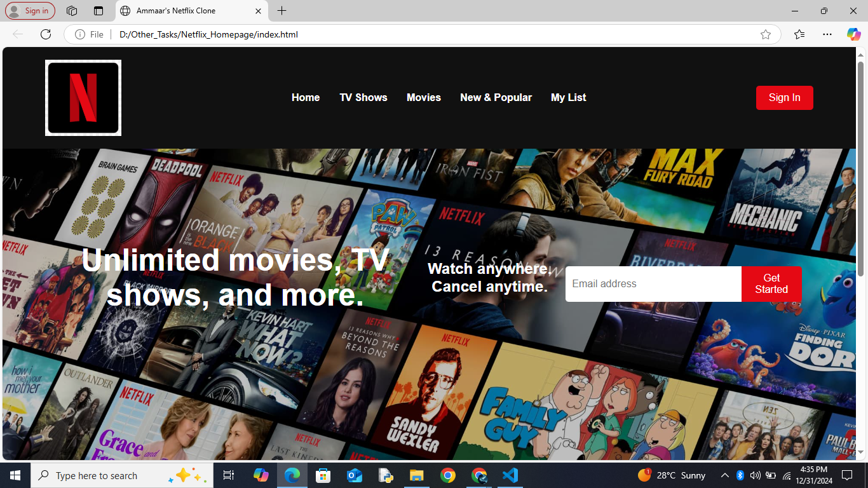Click the browser profile Sign in button
The image size is (868, 488).
click(x=30, y=11)
